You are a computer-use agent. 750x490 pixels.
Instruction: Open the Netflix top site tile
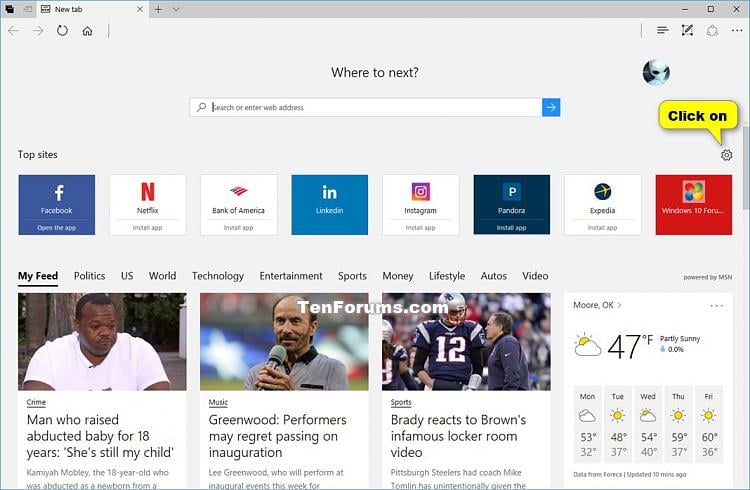pos(147,205)
